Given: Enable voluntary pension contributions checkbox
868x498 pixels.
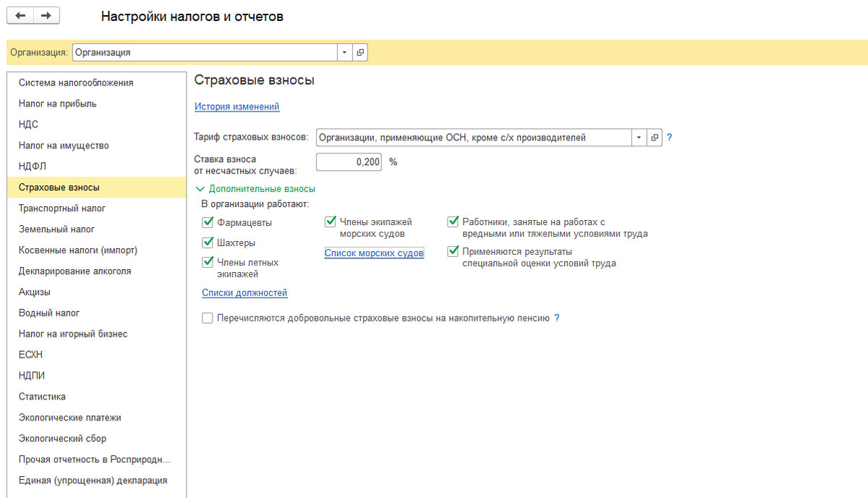Looking at the screenshot, I should pyautogui.click(x=208, y=318).
